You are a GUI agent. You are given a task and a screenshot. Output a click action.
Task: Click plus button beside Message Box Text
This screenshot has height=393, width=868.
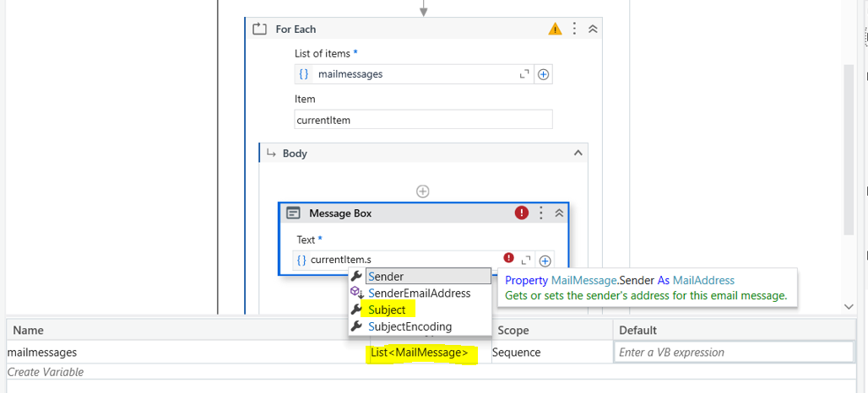tap(545, 261)
